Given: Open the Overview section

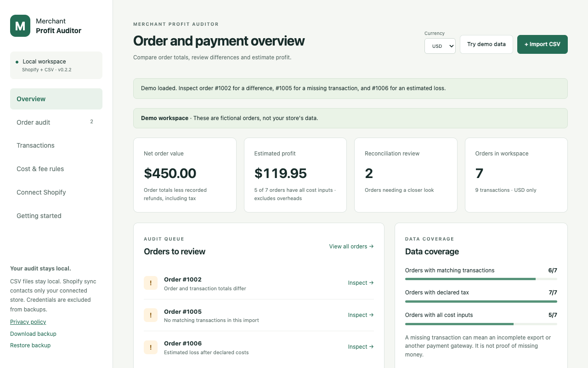Looking at the screenshot, I should click(x=56, y=99).
